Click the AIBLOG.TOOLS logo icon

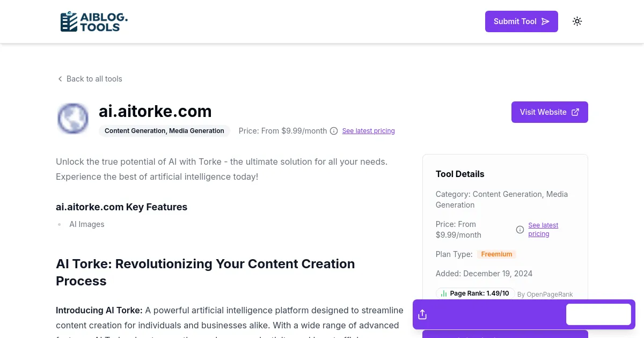[x=68, y=21]
